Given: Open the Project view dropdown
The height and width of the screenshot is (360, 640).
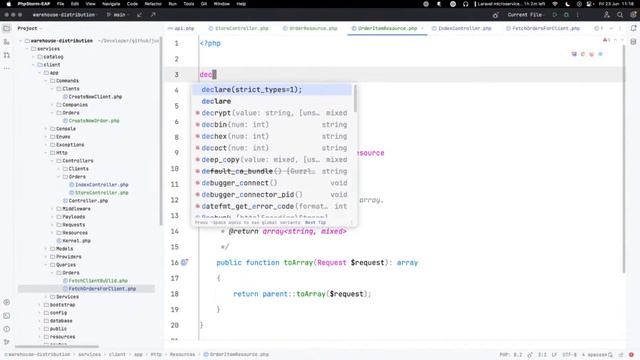Looking at the screenshot, I should (x=30, y=28).
